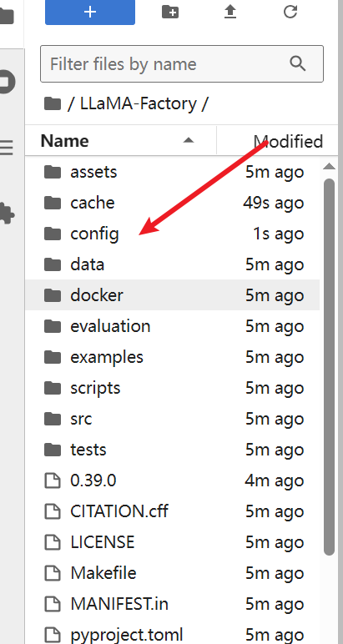Navigate to LLaMA-Factory in the breadcrumb
Screen dimensions: 343x644
(139, 104)
